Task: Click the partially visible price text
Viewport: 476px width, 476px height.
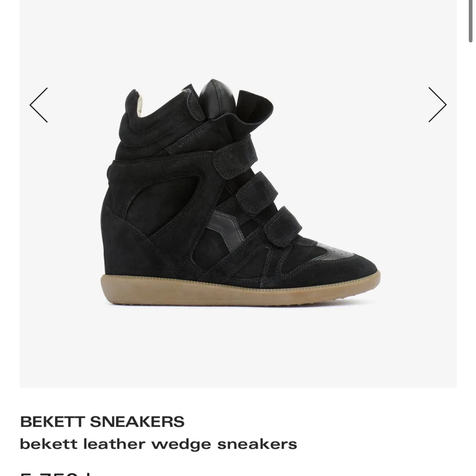Action: tap(56, 473)
